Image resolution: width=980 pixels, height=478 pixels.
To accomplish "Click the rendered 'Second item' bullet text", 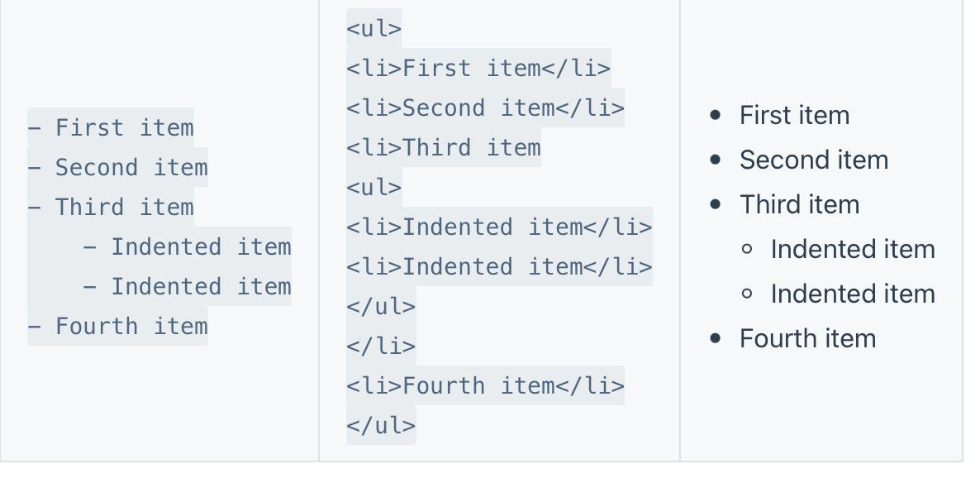I will (x=813, y=160).
